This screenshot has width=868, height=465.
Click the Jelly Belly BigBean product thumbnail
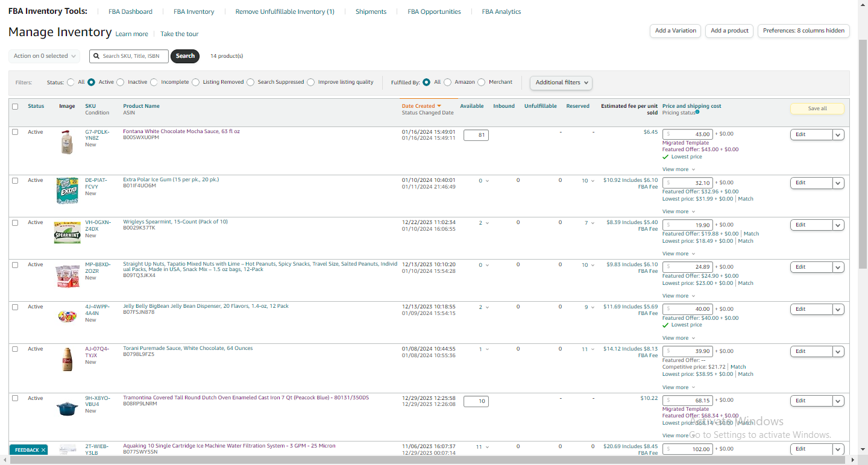click(67, 316)
